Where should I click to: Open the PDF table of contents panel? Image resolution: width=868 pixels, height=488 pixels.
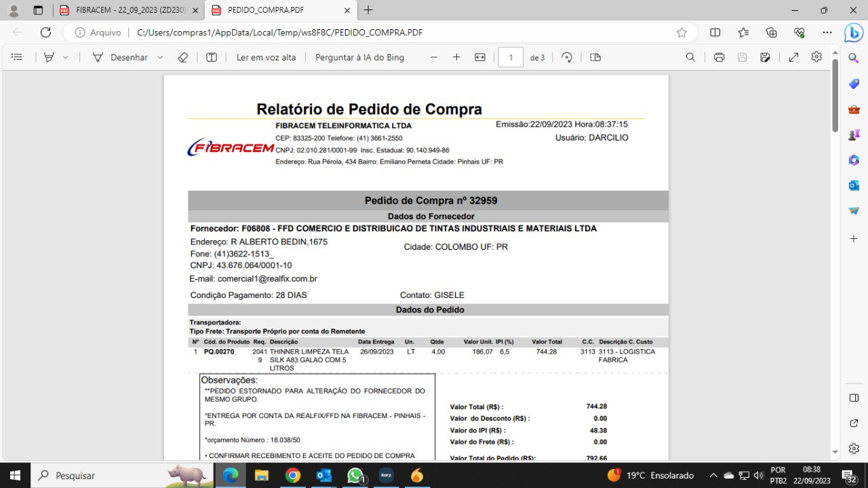click(x=17, y=58)
